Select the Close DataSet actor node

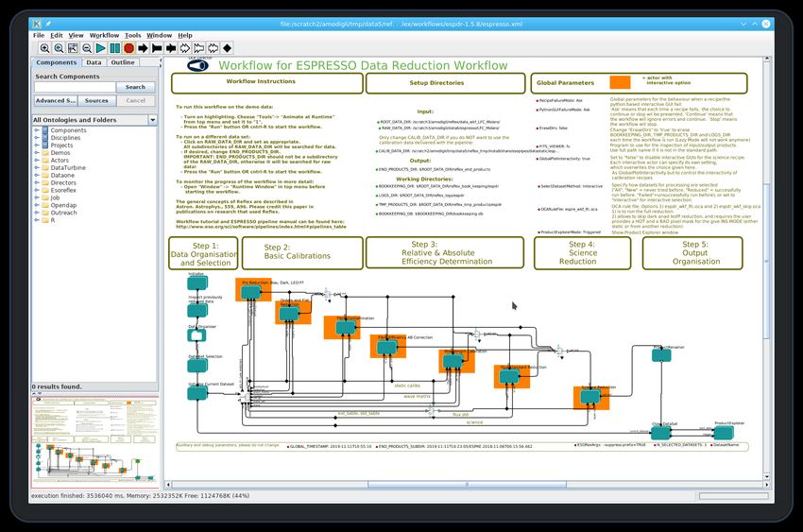point(661,433)
